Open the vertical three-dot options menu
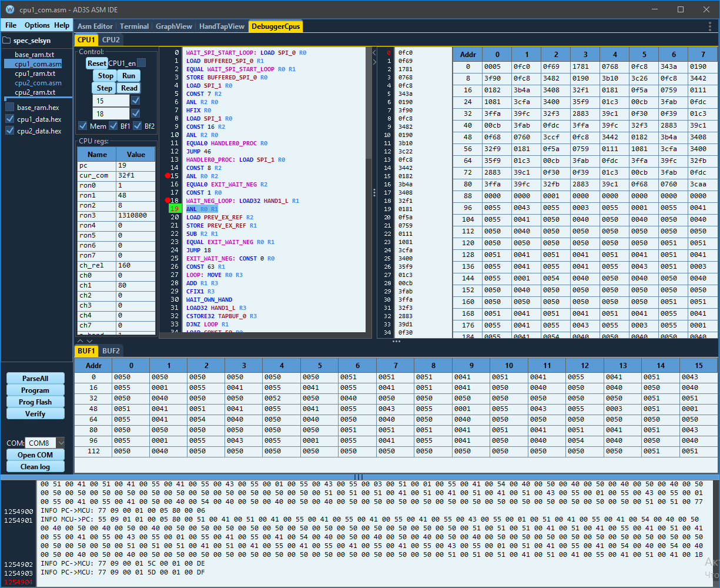 click(710, 26)
